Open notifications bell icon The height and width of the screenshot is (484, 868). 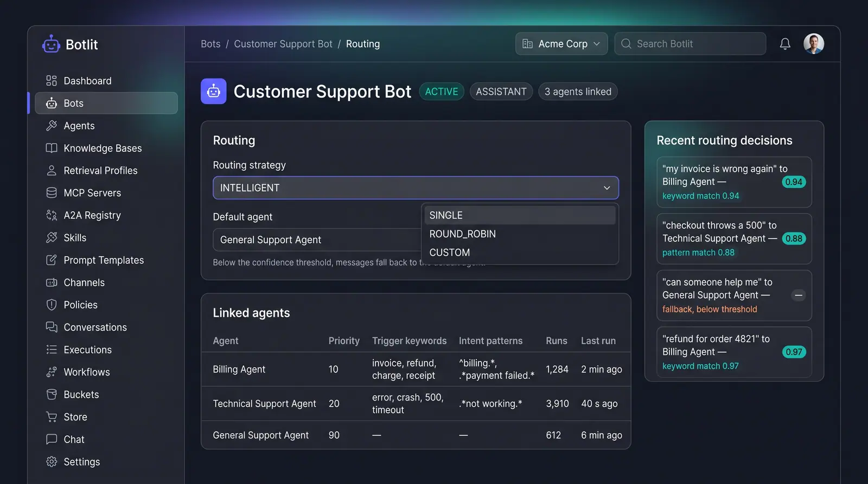click(785, 44)
